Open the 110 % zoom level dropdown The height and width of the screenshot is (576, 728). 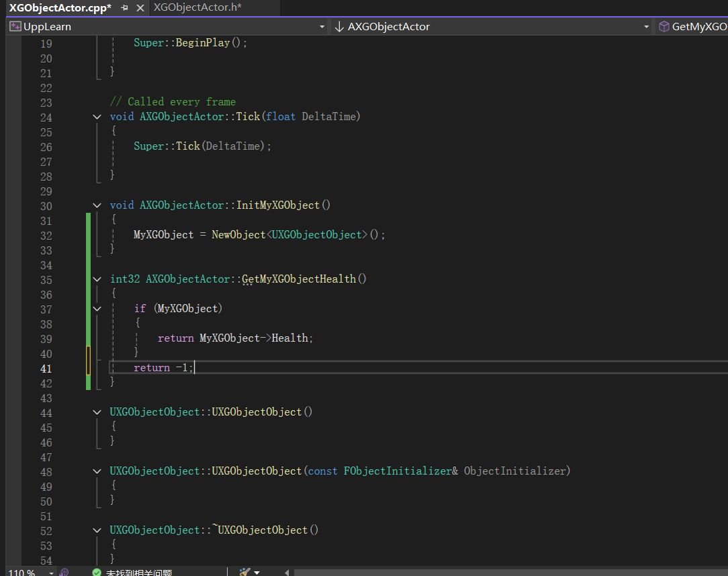pyautogui.click(x=51, y=573)
